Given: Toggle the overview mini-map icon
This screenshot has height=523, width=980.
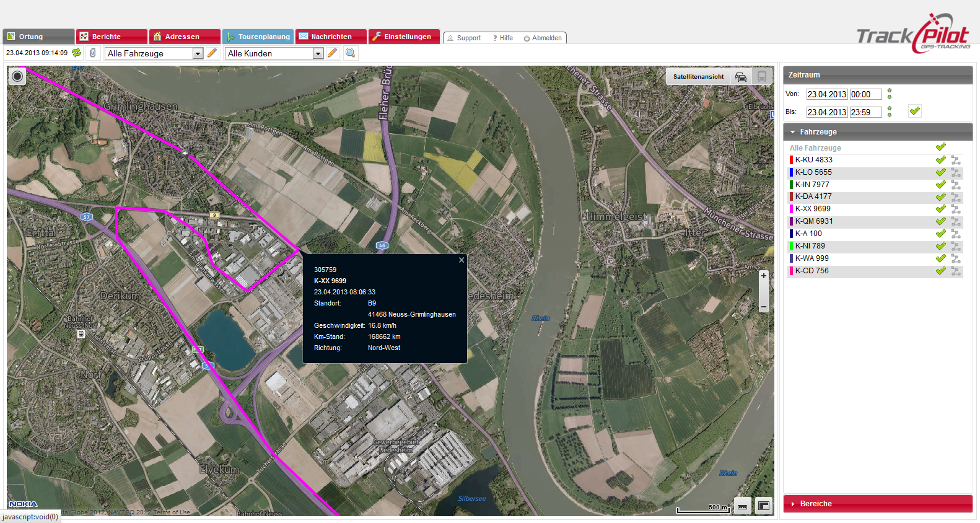Looking at the screenshot, I should 764,506.
